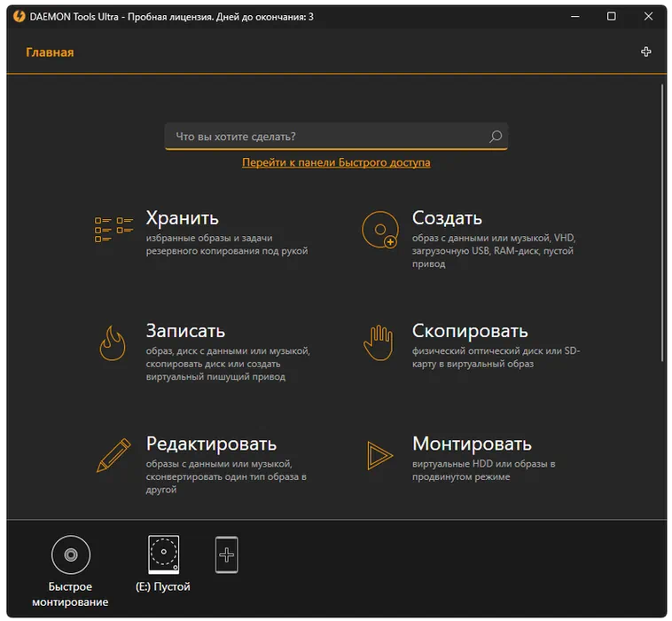Maximize the DAEMON Tools Ultra window

(x=612, y=17)
